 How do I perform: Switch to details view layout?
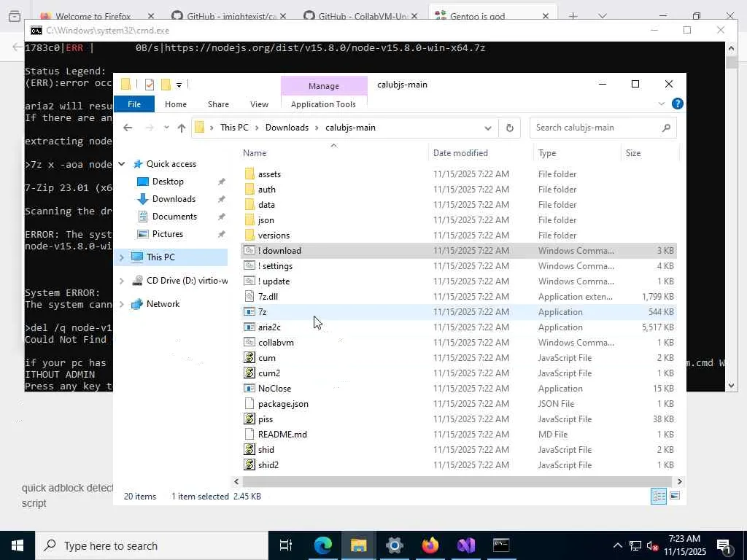pyautogui.click(x=659, y=496)
